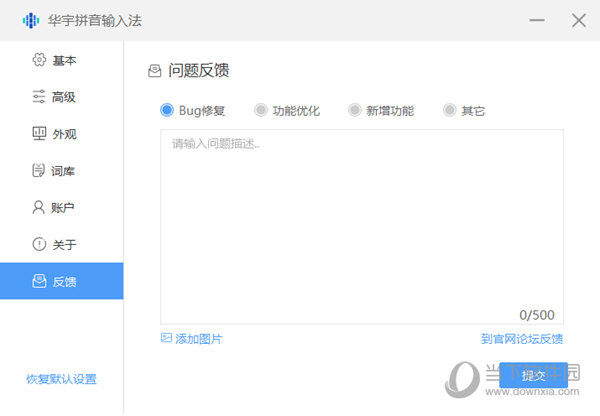The width and height of the screenshot is (600, 416).
Task: Click the mailbox icon next to 问题反馈 heading
Action: pyautogui.click(x=155, y=71)
